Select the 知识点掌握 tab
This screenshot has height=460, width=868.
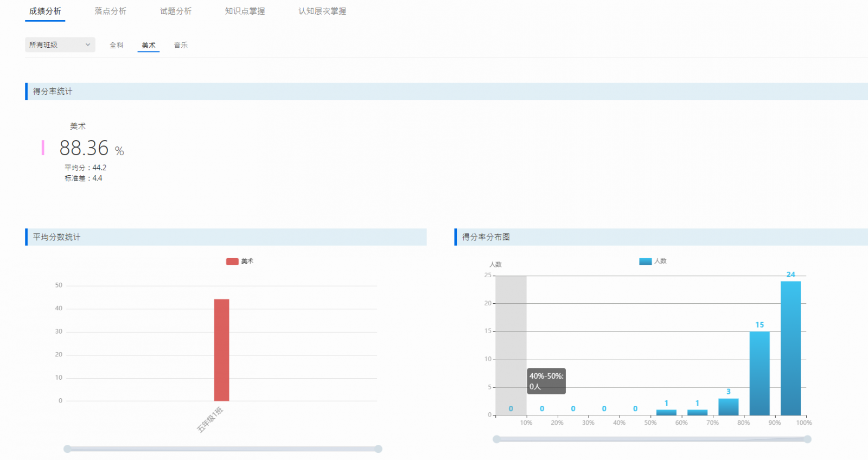(x=245, y=11)
